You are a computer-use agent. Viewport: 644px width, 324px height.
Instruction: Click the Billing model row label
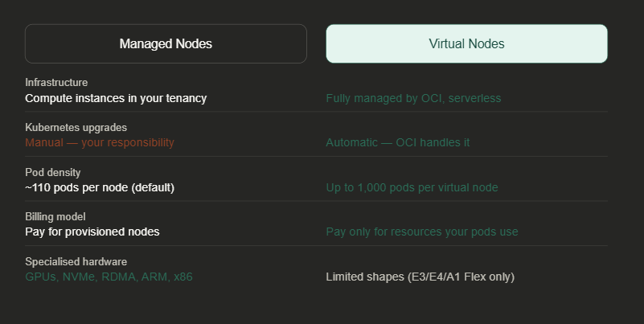tap(55, 216)
